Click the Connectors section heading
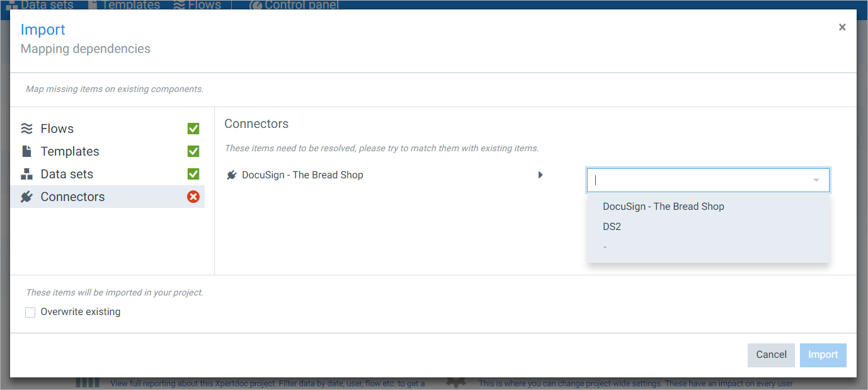This screenshot has height=390, width=868. point(256,124)
